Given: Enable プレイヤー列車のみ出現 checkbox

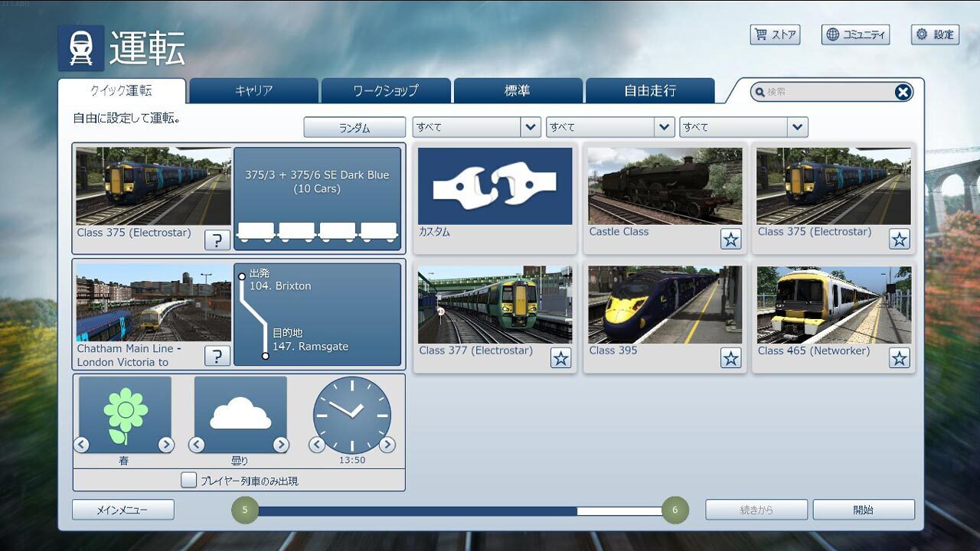Looking at the screenshot, I should click(x=188, y=480).
